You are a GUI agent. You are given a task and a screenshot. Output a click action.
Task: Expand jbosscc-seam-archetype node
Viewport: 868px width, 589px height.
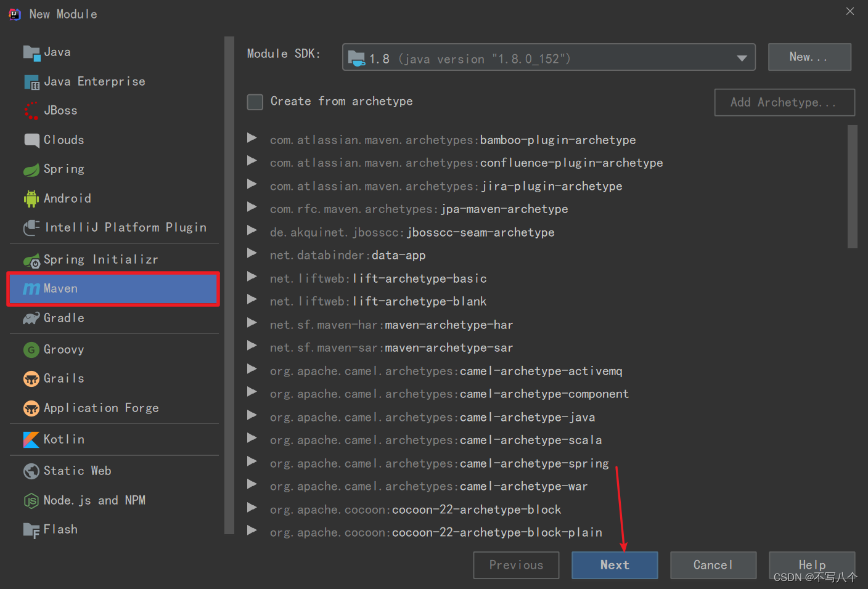click(252, 230)
